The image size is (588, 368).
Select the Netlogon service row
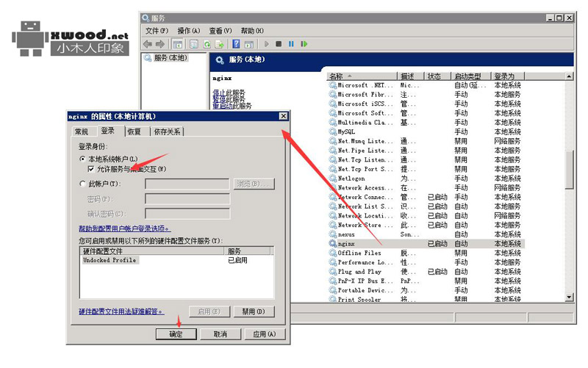426,178
